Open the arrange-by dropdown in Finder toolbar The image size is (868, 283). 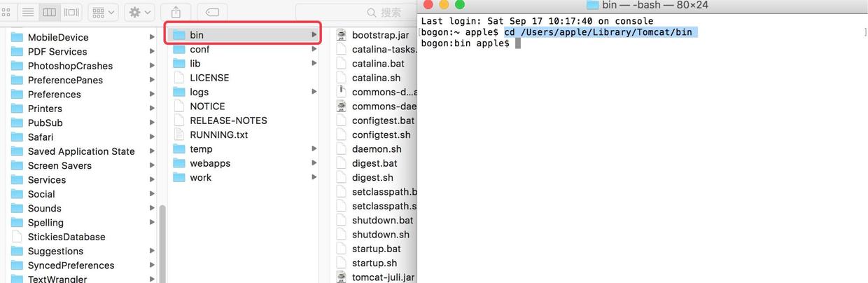[x=103, y=12]
